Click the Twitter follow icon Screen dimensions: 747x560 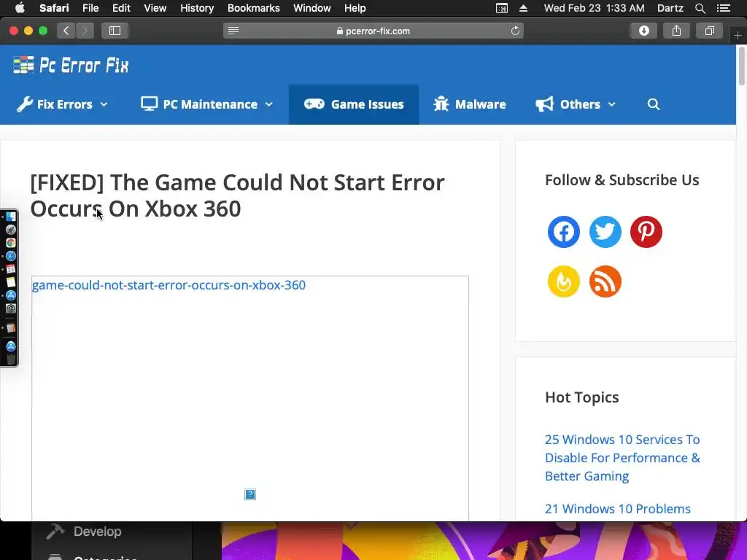click(605, 232)
